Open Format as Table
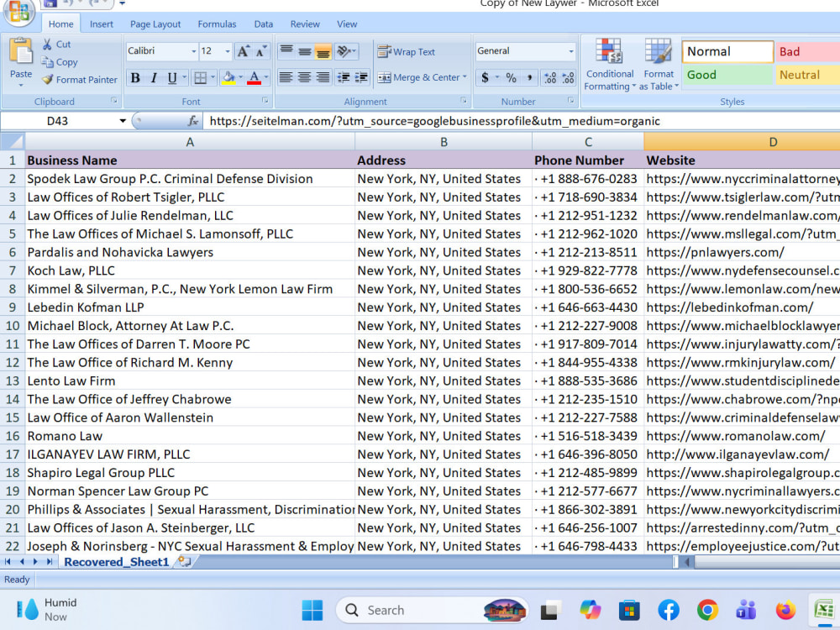The image size is (840, 630). coord(659,65)
